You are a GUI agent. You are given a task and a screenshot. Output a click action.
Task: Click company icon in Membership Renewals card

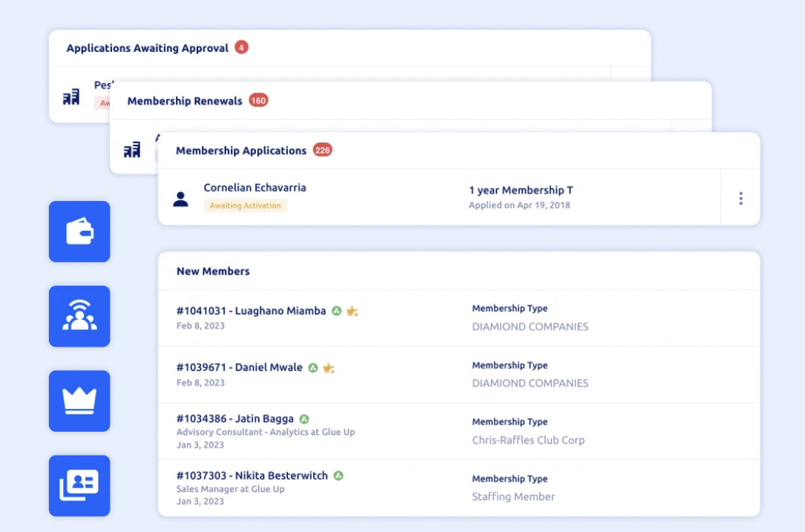click(132, 150)
